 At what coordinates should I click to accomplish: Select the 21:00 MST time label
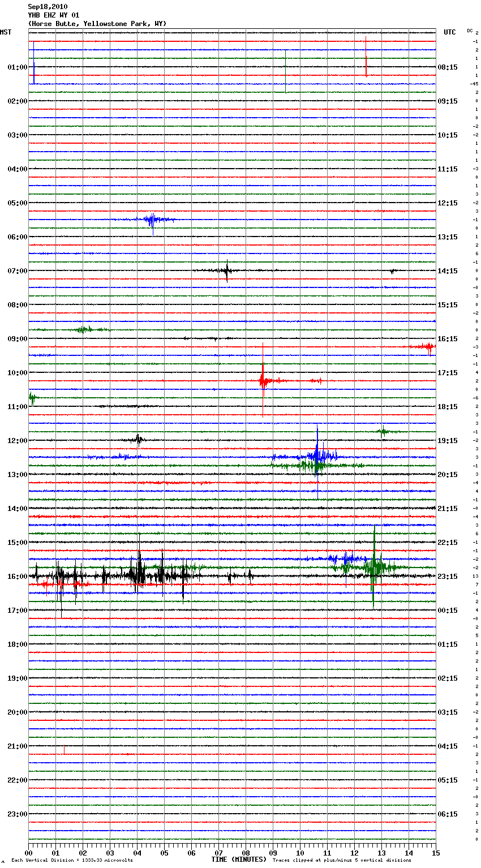coord(17,746)
